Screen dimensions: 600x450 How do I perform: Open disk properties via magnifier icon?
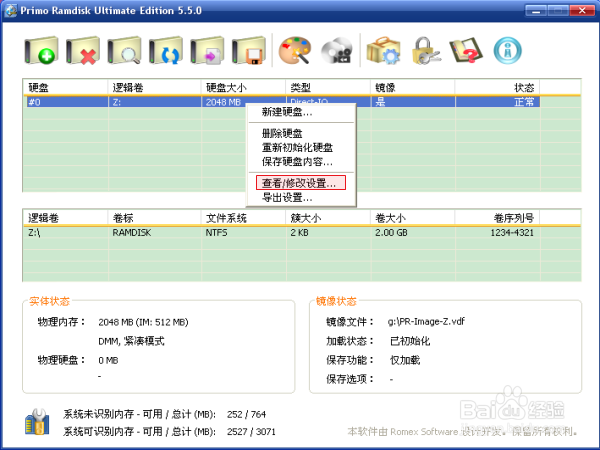click(x=124, y=51)
